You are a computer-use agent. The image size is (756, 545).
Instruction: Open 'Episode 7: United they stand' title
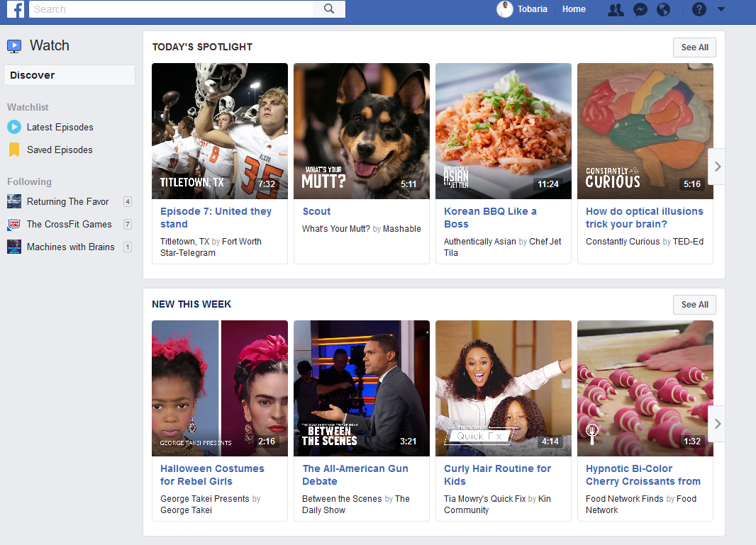click(x=216, y=218)
